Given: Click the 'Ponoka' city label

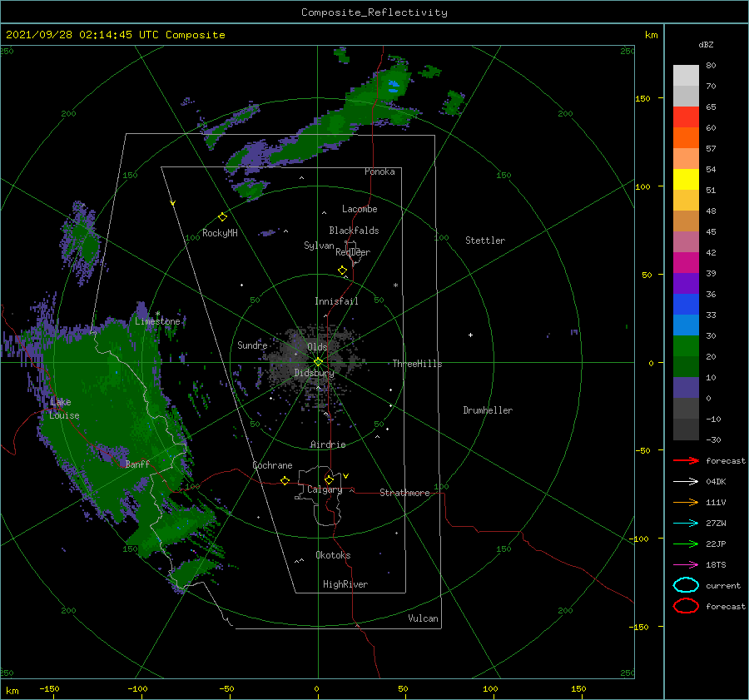Looking at the screenshot, I should (379, 171).
